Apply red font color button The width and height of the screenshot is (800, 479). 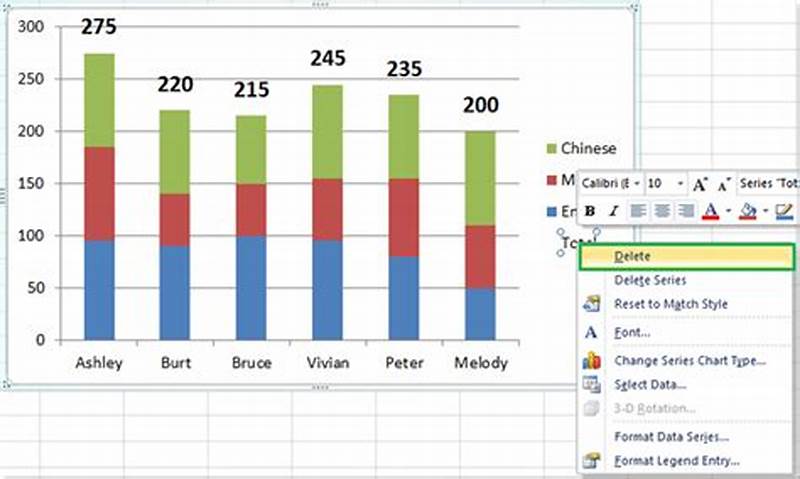[711, 211]
